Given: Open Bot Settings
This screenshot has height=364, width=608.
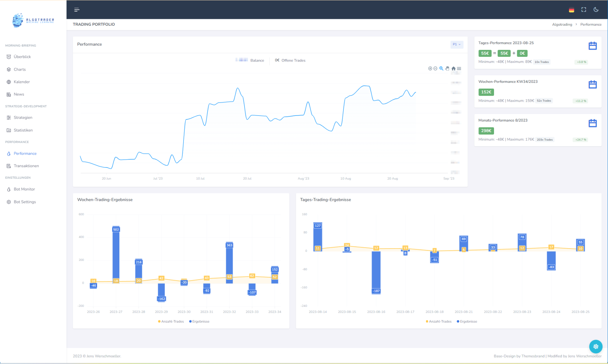Looking at the screenshot, I should [x=25, y=202].
